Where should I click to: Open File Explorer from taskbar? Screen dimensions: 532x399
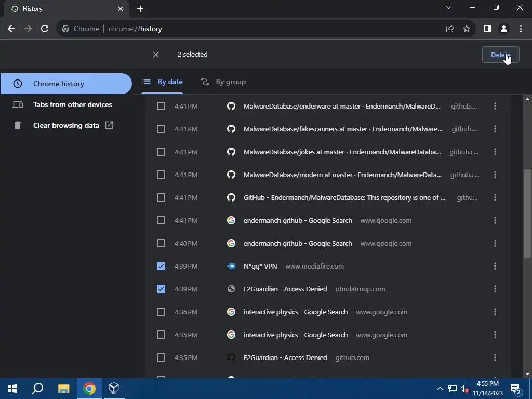(63, 389)
